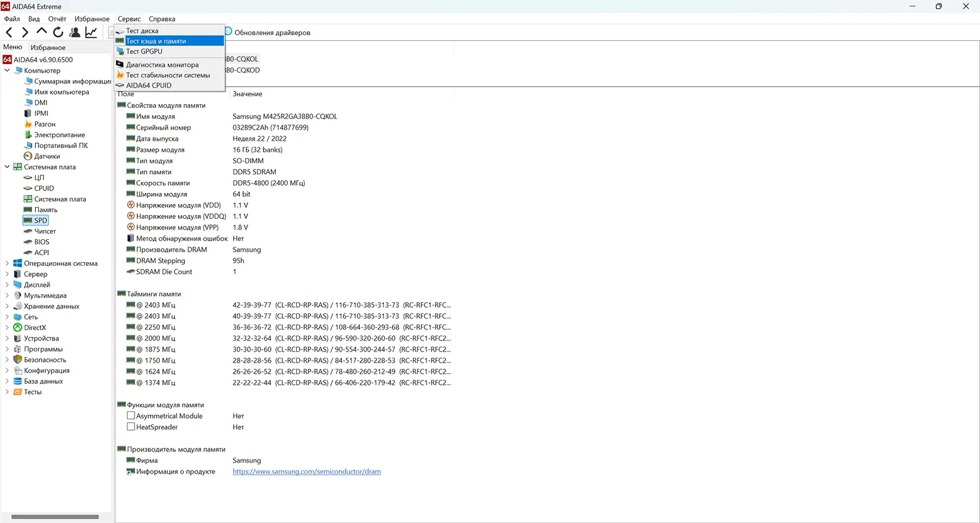Expand the Операционная система node

coord(7,263)
